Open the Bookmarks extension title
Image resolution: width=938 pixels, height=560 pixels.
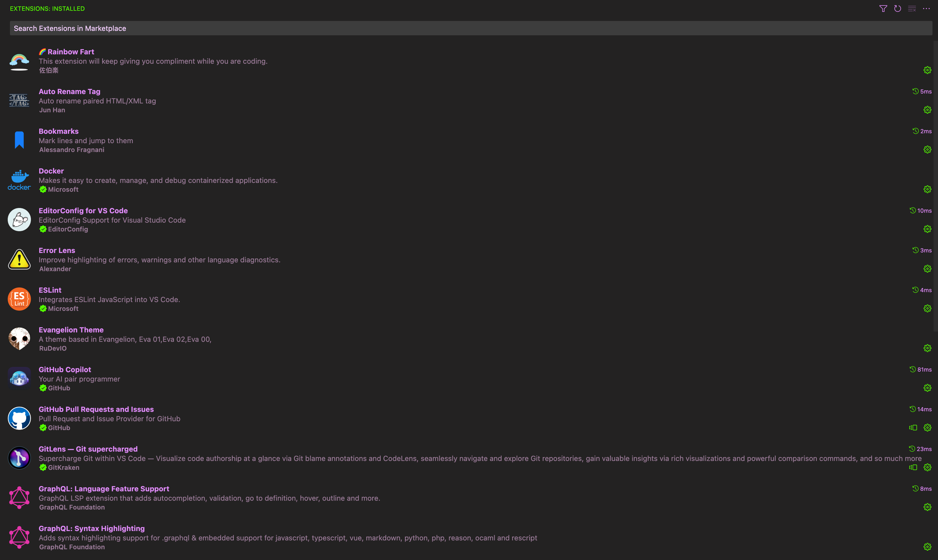tap(59, 131)
